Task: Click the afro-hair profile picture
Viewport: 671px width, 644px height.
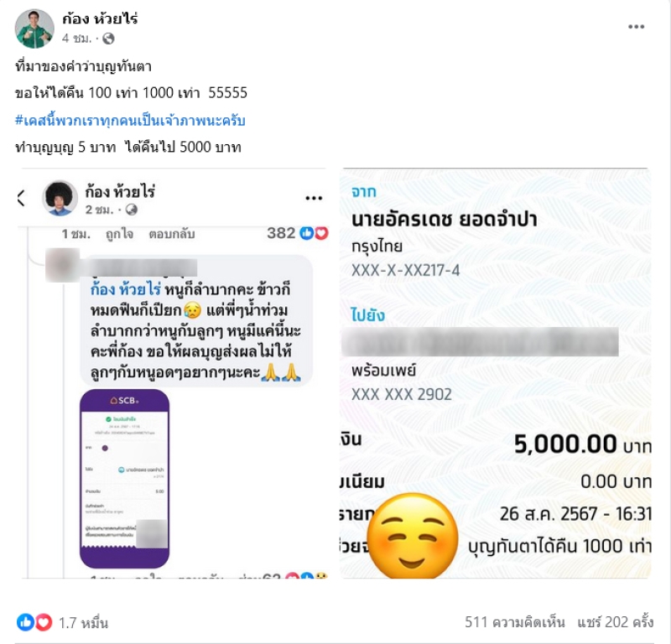Action: point(60,198)
